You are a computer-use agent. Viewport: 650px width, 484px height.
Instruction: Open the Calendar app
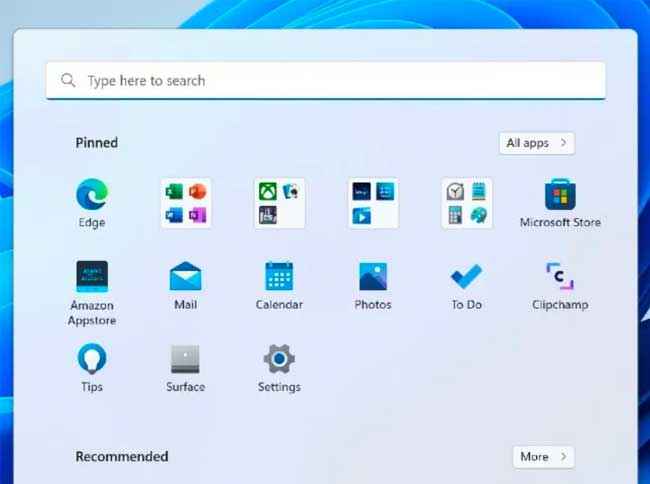click(279, 286)
